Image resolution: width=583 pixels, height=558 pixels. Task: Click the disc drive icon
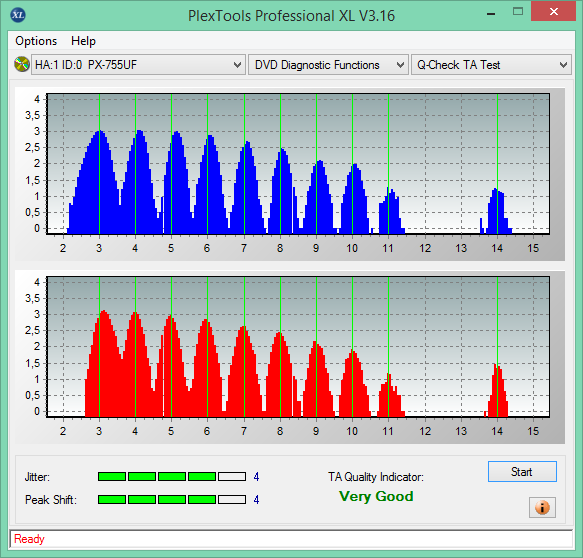(x=22, y=64)
